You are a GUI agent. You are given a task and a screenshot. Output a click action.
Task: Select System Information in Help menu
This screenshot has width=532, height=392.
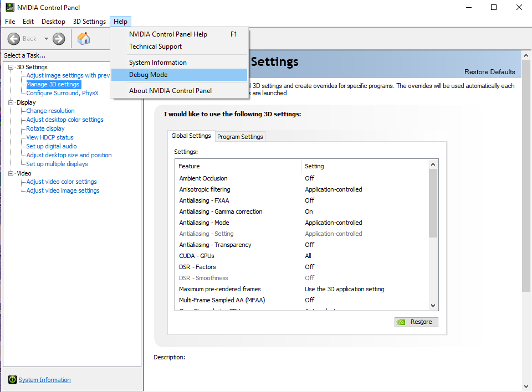pyautogui.click(x=179, y=63)
